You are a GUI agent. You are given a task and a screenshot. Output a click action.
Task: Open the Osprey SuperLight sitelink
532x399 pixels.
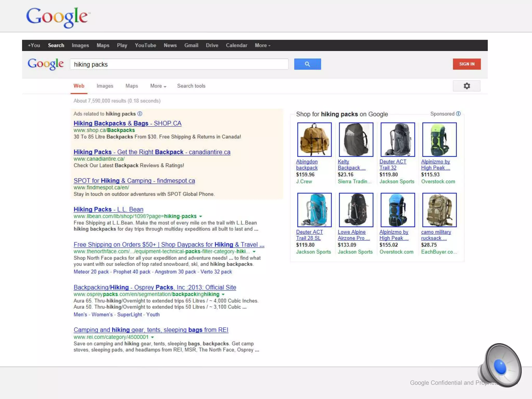click(x=129, y=315)
